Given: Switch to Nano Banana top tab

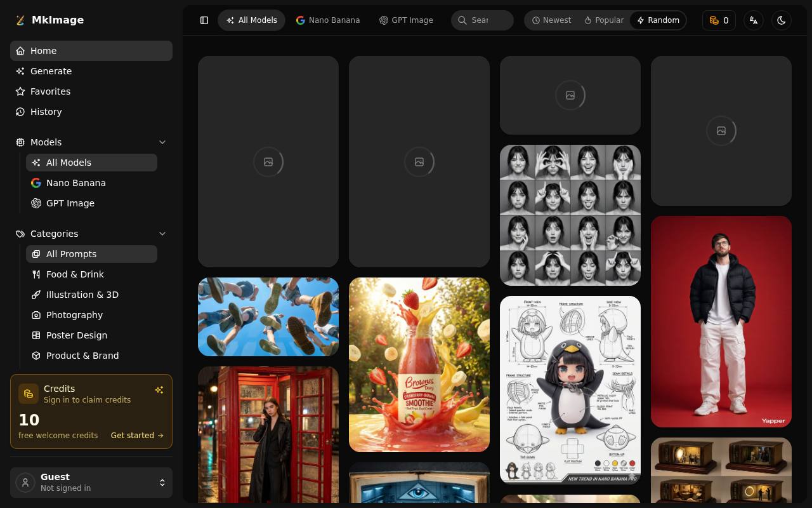Looking at the screenshot, I should point(328,20).
